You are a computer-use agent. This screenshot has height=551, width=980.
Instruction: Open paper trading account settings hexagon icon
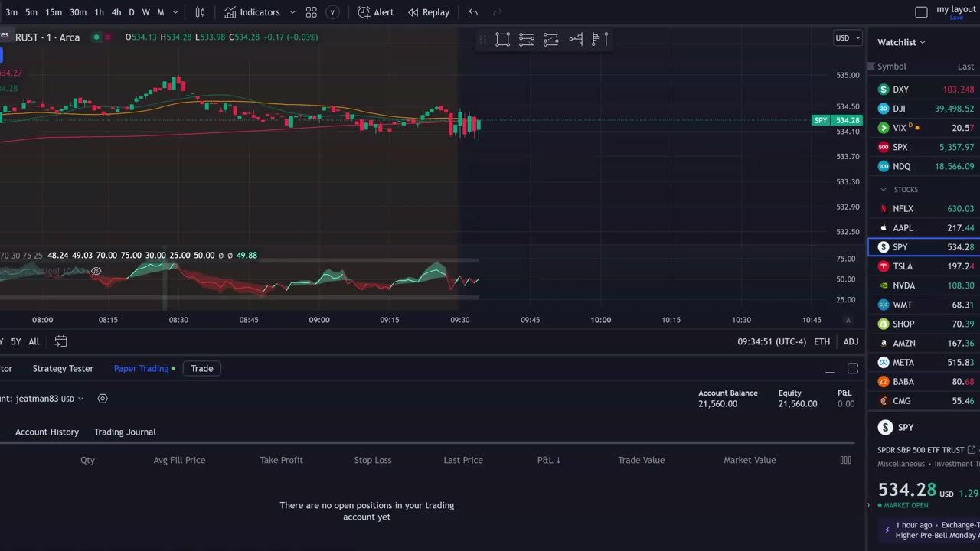point(103,399)
